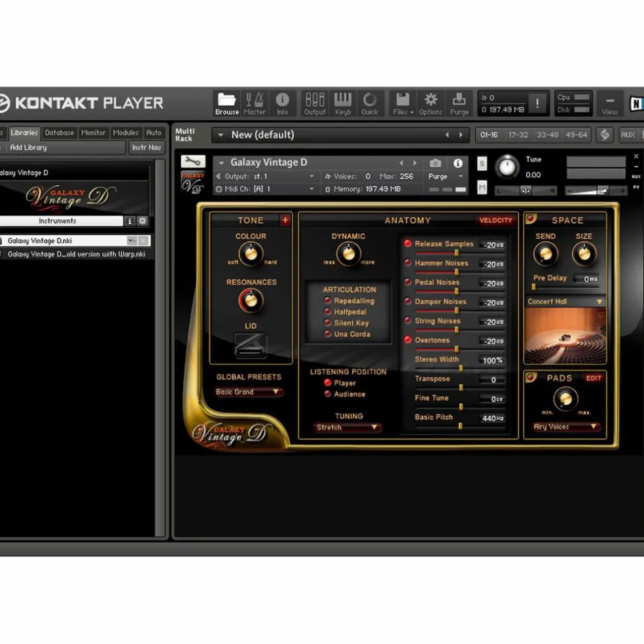
Task: Go to next instrument preset arrow
Action: pos(415,163)
